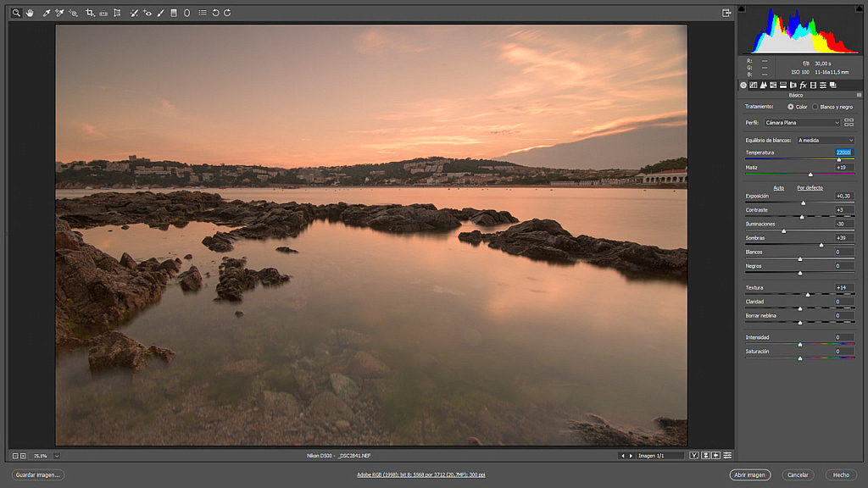Select the Hand tool
868x488 pixels.
(29, 13)
